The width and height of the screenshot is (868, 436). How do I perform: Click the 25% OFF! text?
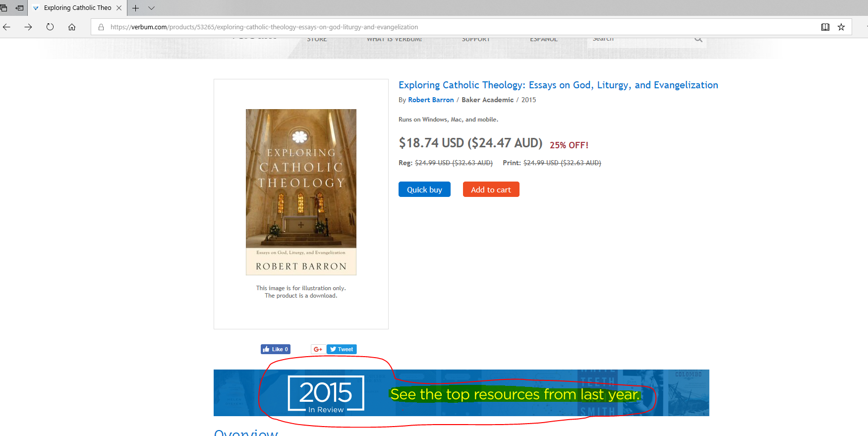click(569, 145)
